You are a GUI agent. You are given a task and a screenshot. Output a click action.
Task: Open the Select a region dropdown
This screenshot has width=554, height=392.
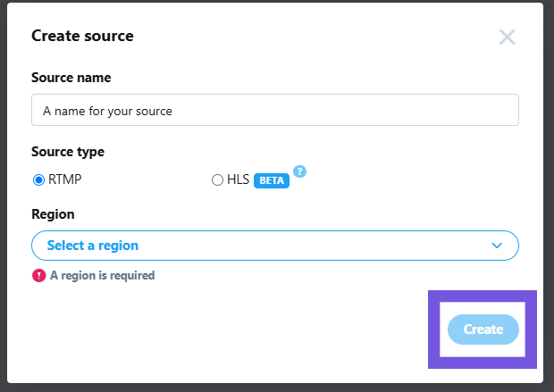[274, 246]
